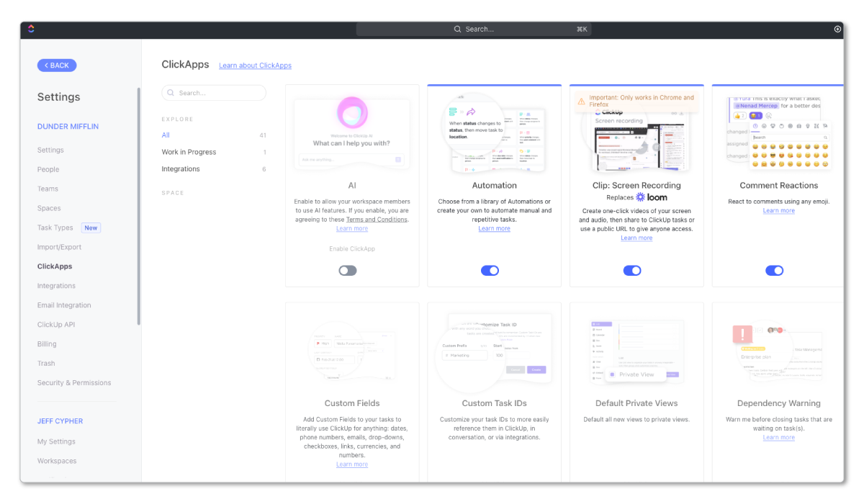
Task: Click the BACK button
Action: tap(56, 65)
